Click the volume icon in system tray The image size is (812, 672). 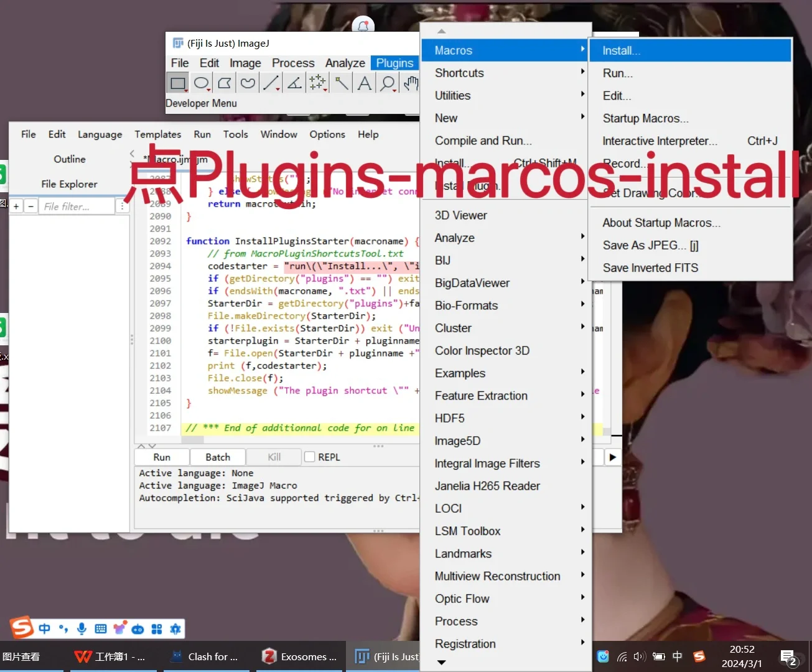640,656
